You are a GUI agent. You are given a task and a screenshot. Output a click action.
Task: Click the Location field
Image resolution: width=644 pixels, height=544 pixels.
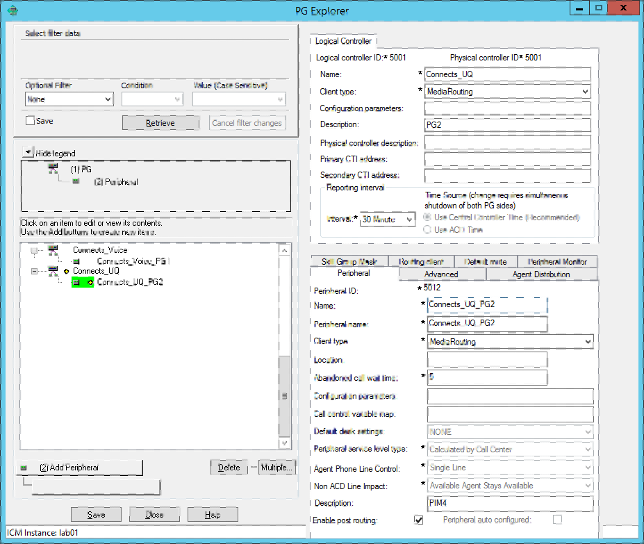pos(487,360)
